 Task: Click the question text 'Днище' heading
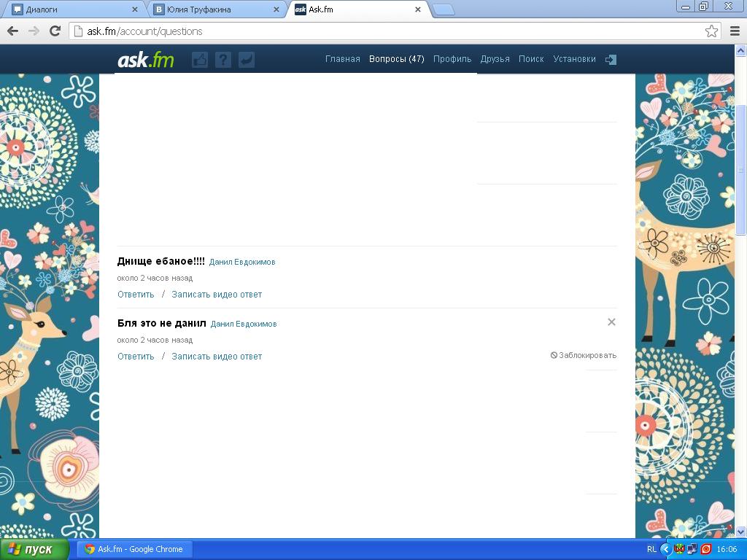161,262
